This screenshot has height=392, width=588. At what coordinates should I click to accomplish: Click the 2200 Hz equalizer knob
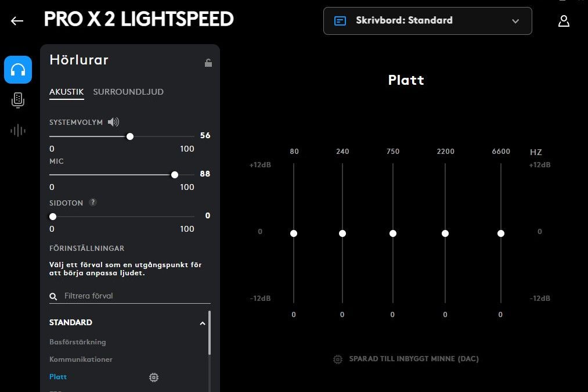(445, 233)
